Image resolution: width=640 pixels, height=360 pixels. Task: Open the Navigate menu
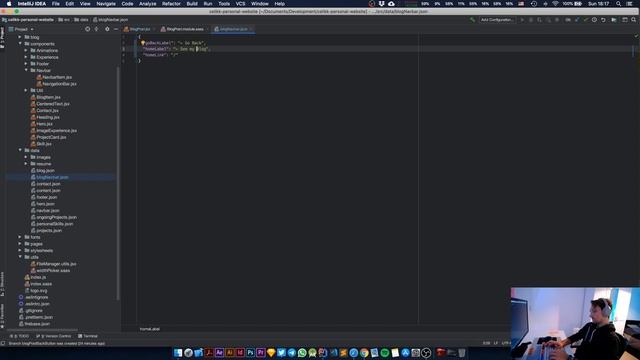click(106, 4)
